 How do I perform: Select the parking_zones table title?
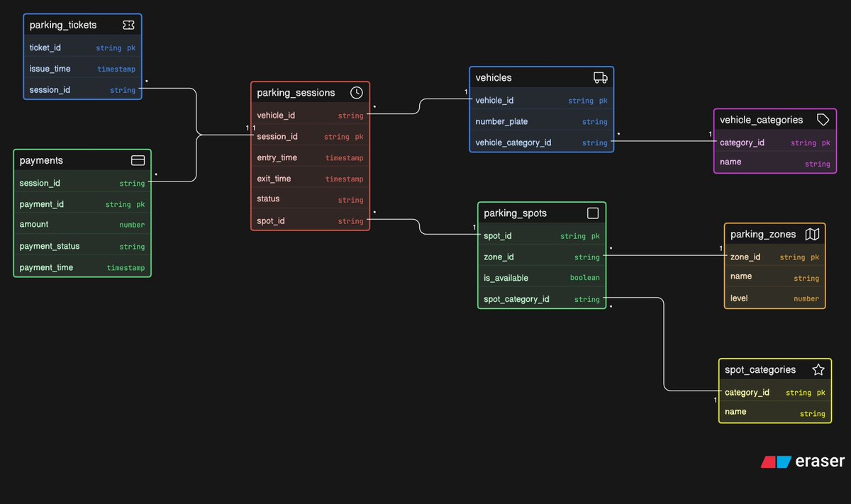click(763, 234)
